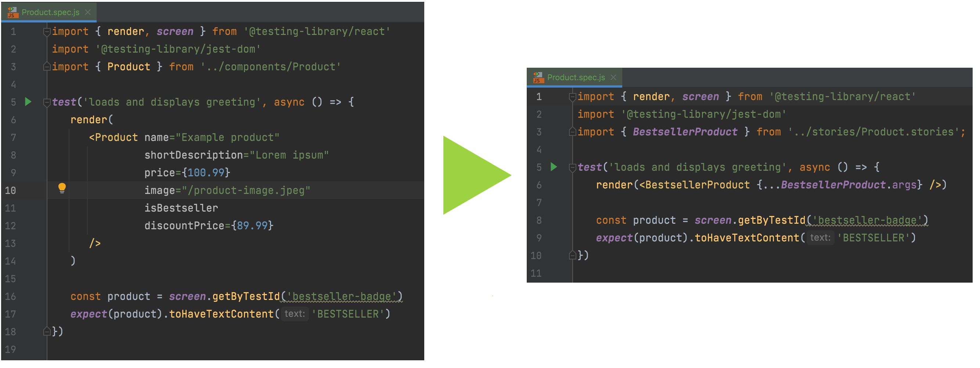Open the '../components/Product' import path
Viewport: 980px width, 368px height.
click(270, 67)
